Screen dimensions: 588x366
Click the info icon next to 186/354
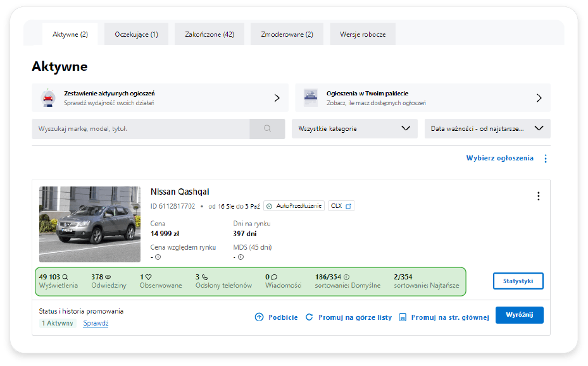[346, 277]
